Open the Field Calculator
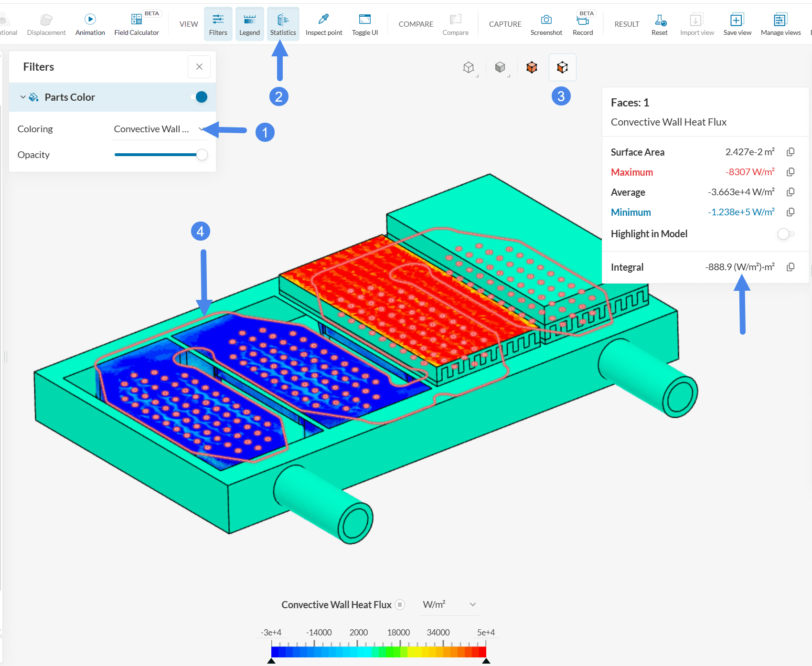This screenshot has width=812, height=666. (x=137, y=24)
